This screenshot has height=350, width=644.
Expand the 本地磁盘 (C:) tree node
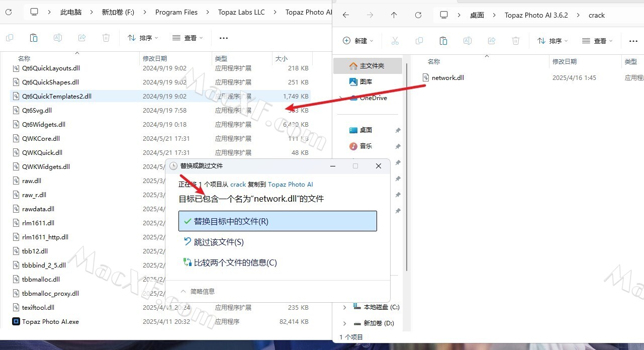coord(344,307)
